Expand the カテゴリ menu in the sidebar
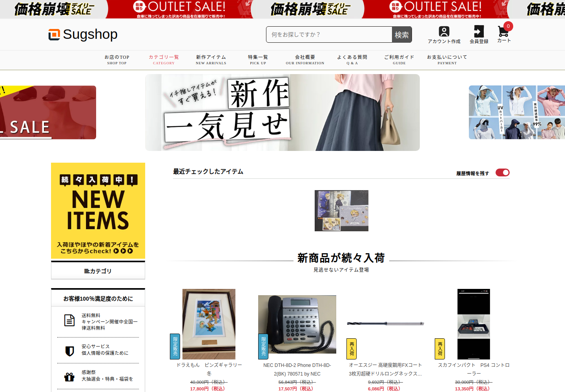Image resolution: width=565 pixels, height=392 pixels. click(98, 271)
